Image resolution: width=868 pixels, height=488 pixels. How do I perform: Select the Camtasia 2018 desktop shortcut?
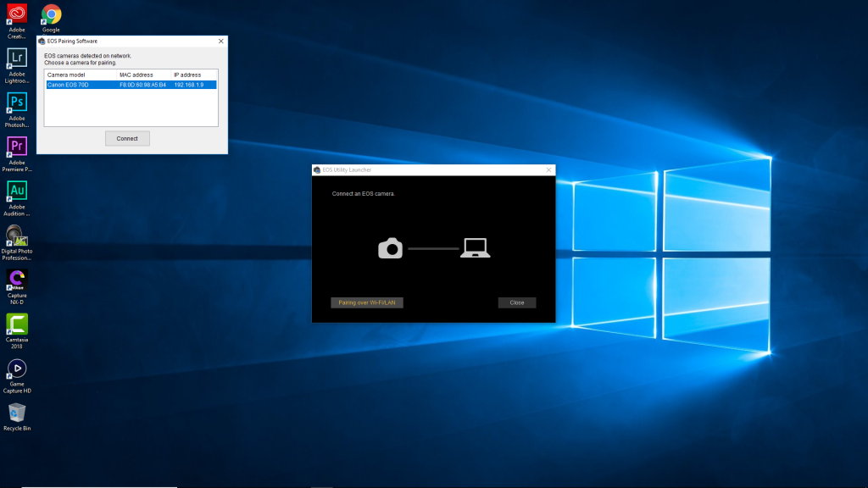point(17,324)
